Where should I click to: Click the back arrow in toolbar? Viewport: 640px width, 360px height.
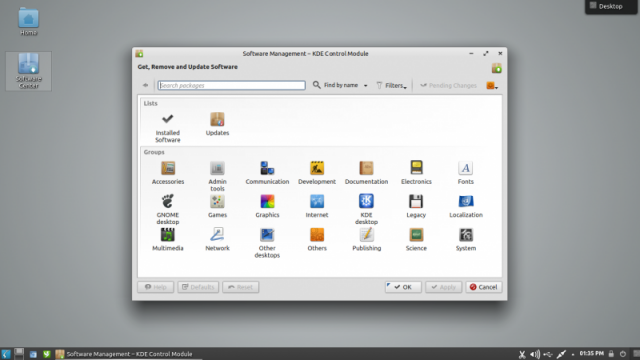click(145, 85)
